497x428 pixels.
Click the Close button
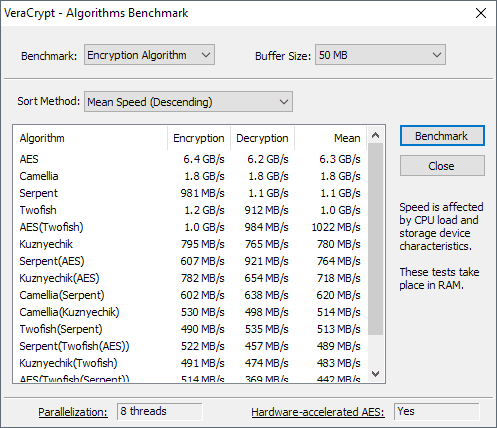click(442, 166)
